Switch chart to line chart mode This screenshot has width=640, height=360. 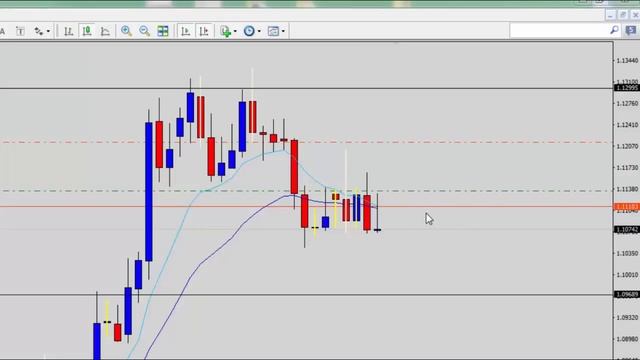(105, 31)
